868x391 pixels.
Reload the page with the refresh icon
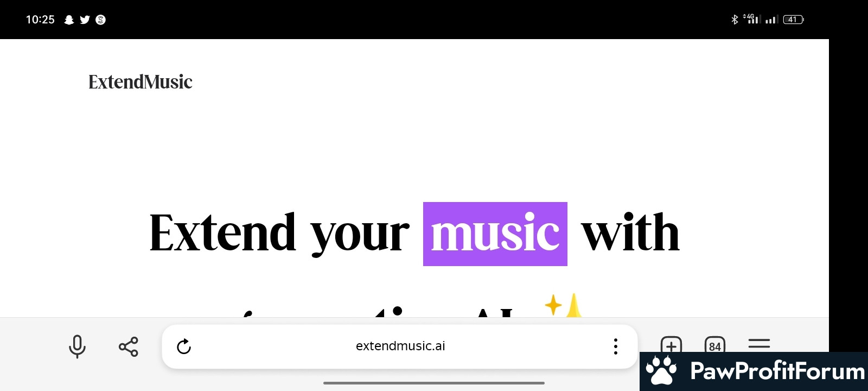(x=184, y=346)
